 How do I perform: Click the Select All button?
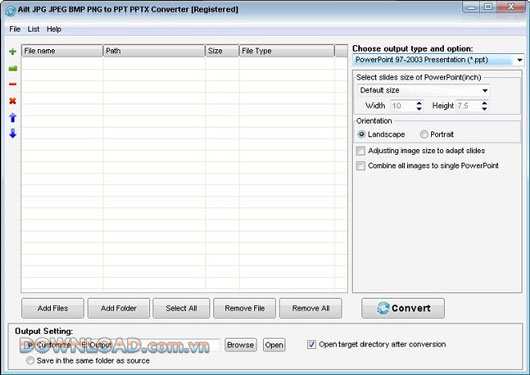coord(181,308)
